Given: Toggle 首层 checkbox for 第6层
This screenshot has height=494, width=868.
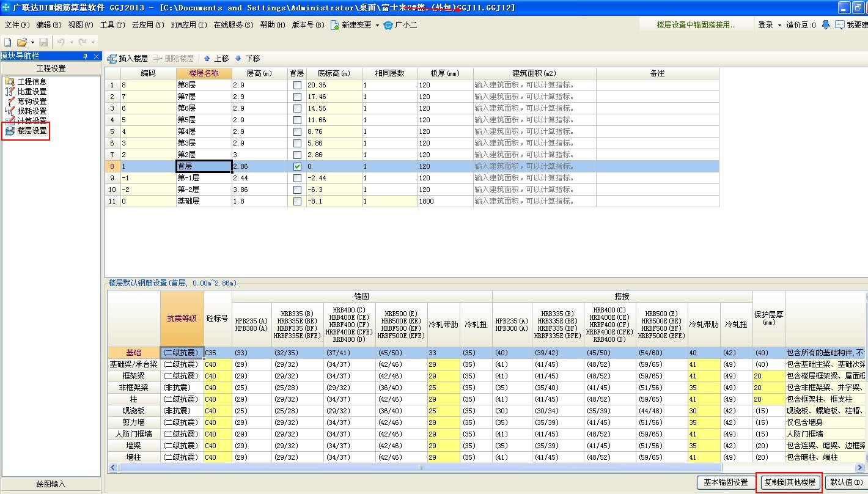Looking at the screenshot, I should pyautogui.click(x=297, y=108).
